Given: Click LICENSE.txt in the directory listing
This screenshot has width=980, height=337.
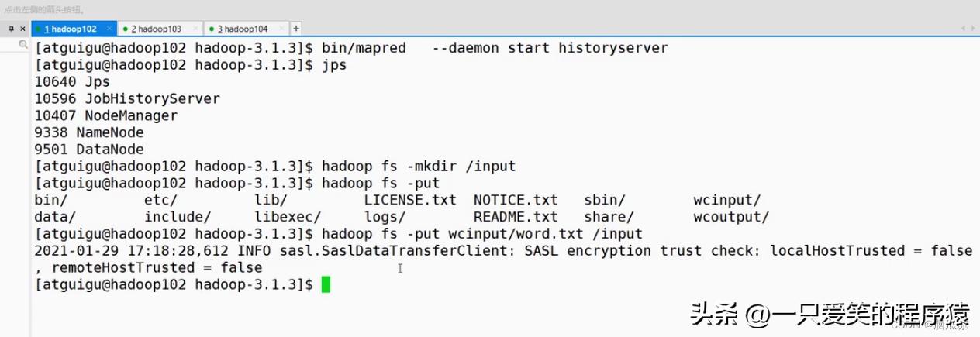Looking at the screenshot, I should [410, 200].
